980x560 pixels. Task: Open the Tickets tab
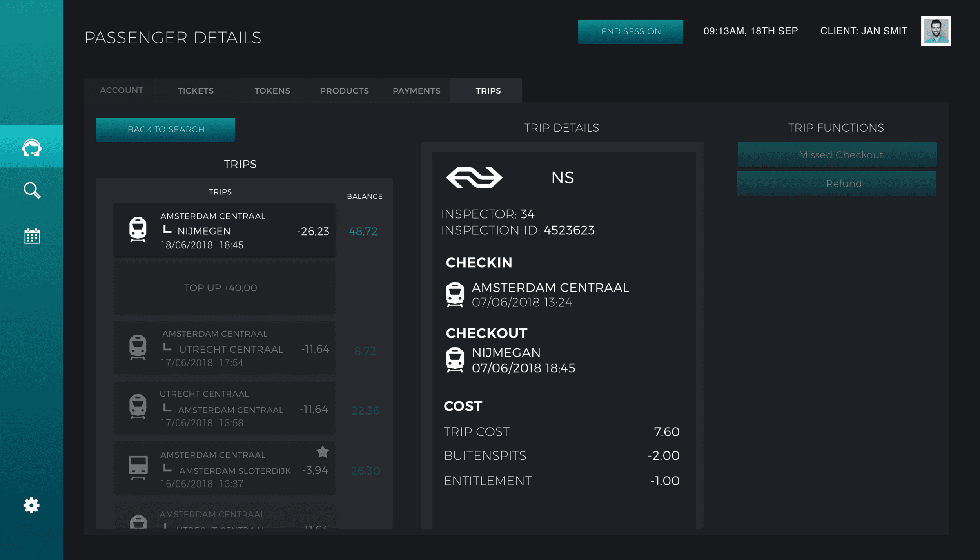click(195, 91)
